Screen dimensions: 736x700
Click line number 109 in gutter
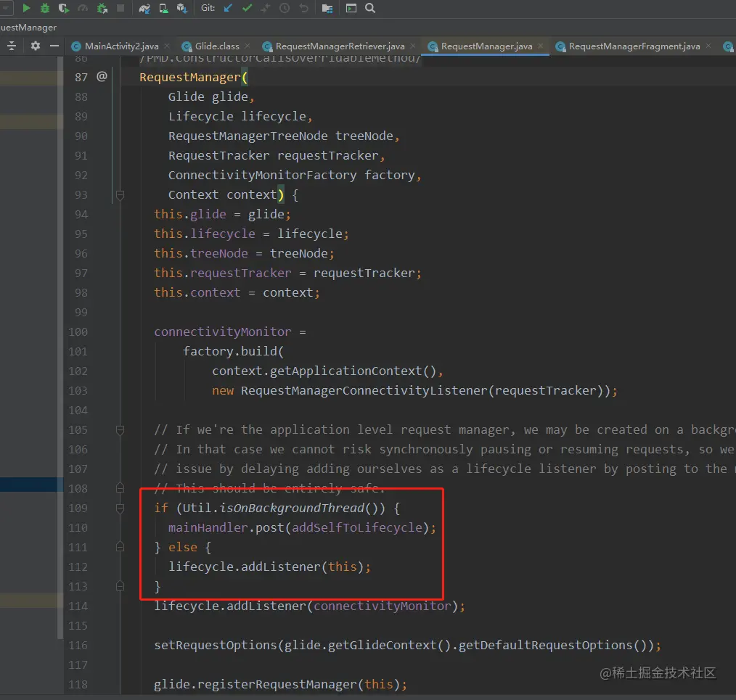pos(78,508)
